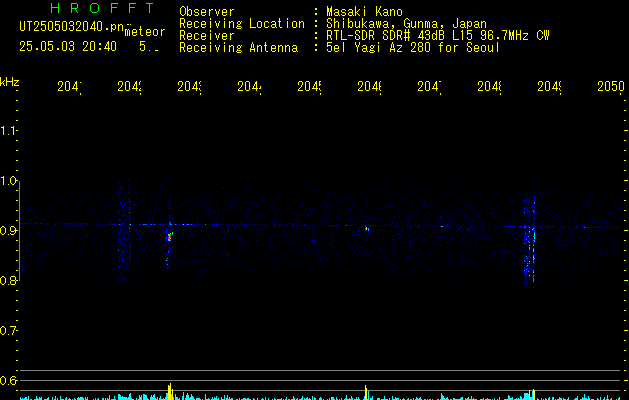This screenshot has height=400, width=629.
Task: Click the bright red-green meteor echo below 0.9 kHz
Action: coord(169,237)
